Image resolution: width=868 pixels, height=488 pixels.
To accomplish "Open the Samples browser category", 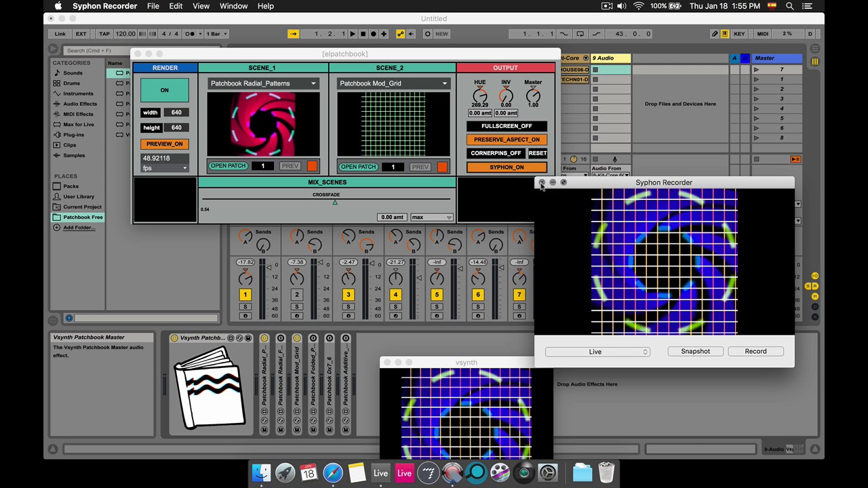I will tap(74, 155).
